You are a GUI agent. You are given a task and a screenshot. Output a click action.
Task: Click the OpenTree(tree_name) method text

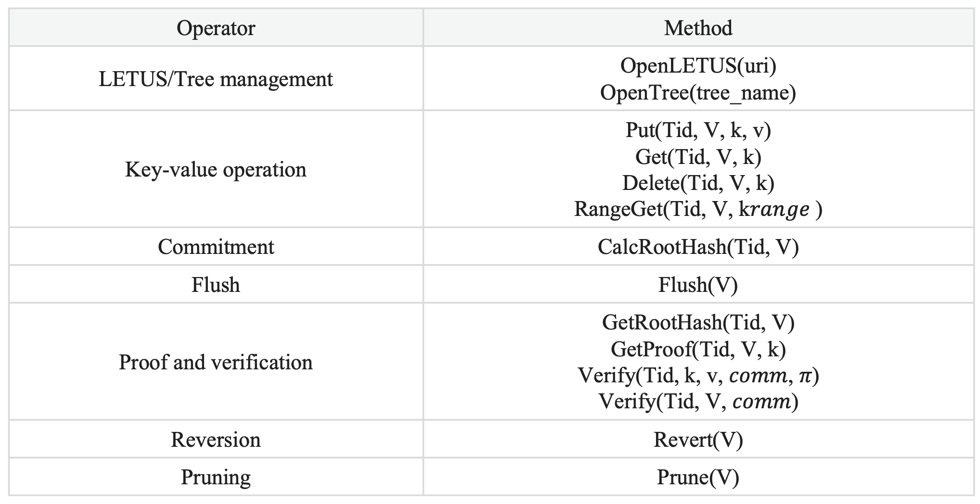click(698, 92)
